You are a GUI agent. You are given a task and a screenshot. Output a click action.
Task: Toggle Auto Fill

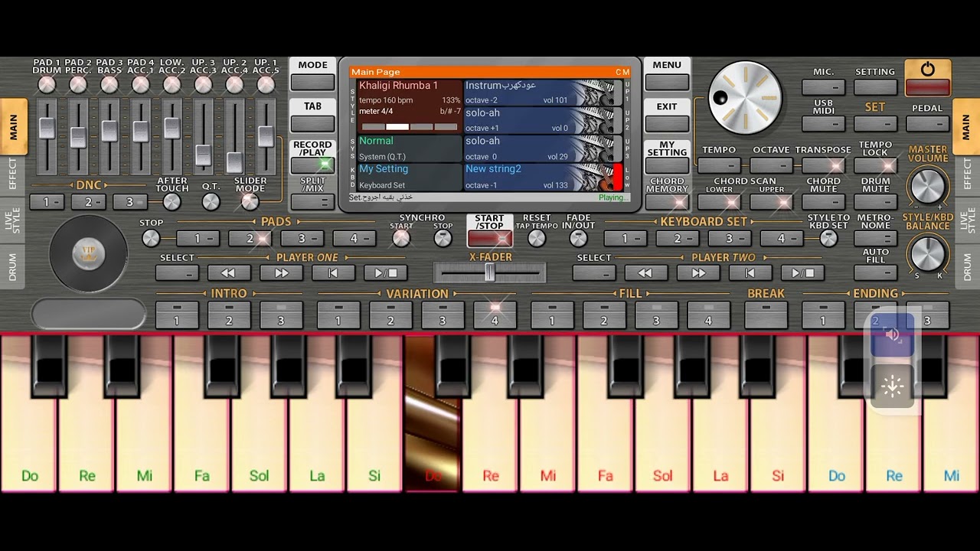[875, 272]
